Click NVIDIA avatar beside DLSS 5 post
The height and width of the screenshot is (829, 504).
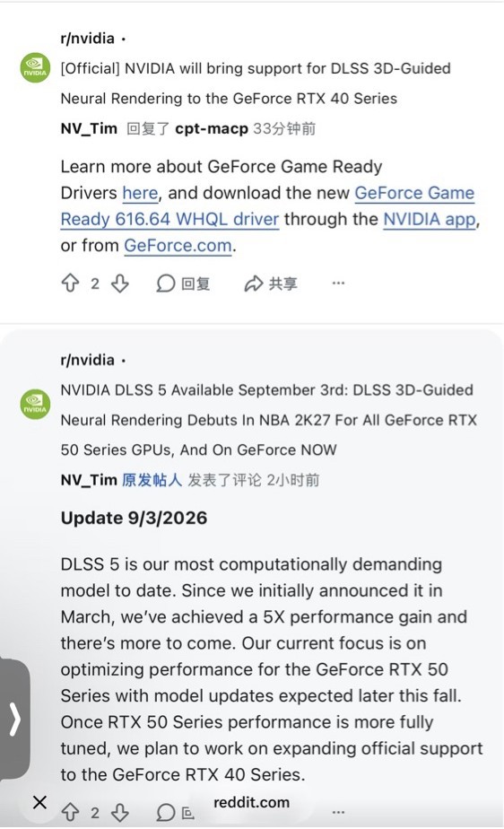point(35,405)
